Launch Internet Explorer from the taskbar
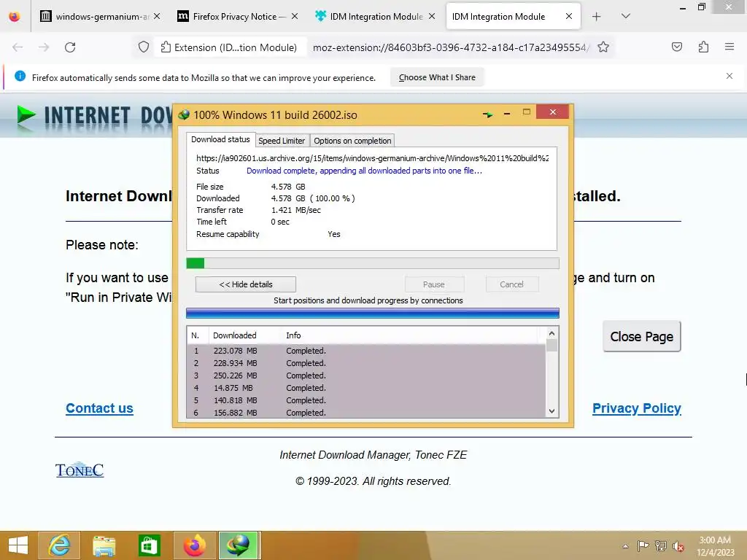The width and height of the screenshot is (747, 560). [x=59, y=545]
